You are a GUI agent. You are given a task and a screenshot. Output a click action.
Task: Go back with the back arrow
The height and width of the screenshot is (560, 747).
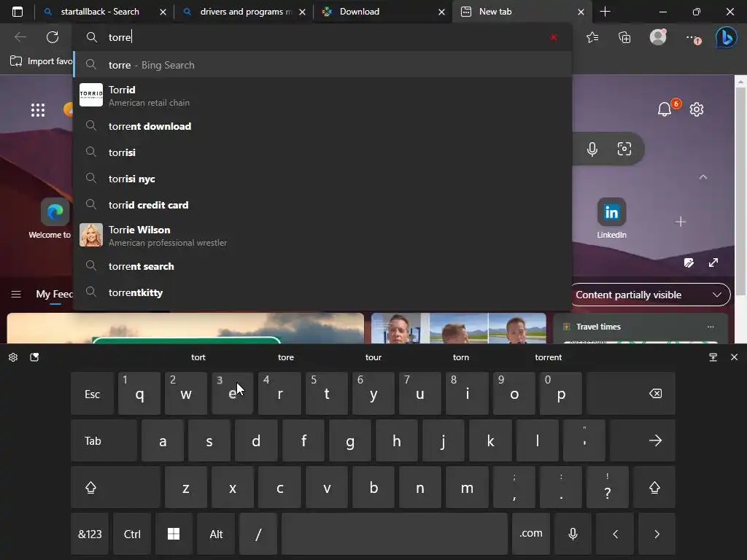pyautogui.click(x=20, y=37)
